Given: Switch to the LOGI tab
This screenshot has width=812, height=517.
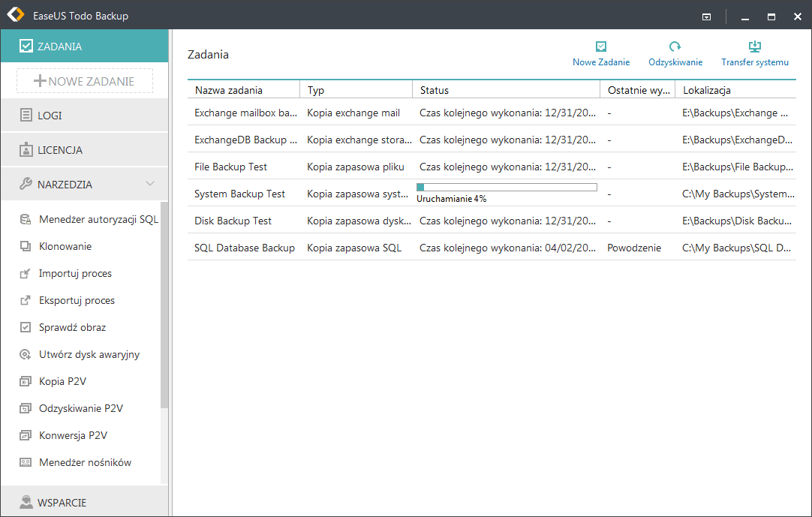Looking at the screenshot, I should pos(50,116).
